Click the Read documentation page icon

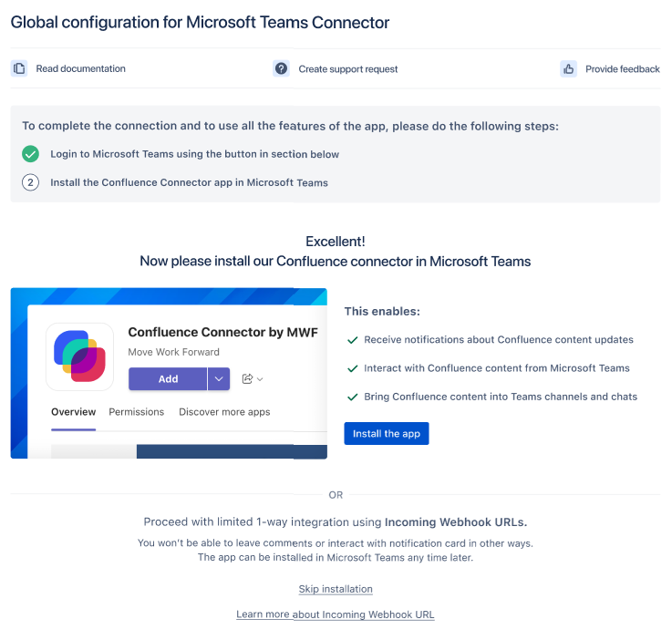click(19, 68)
